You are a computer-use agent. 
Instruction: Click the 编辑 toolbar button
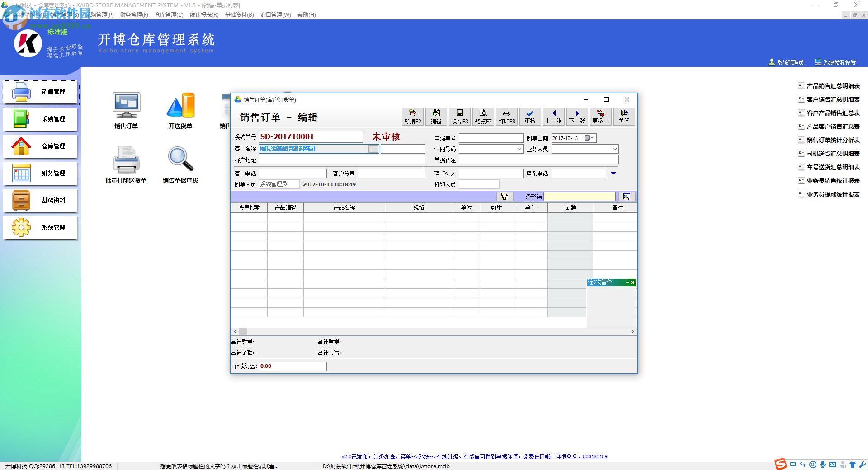click(436, 117)
